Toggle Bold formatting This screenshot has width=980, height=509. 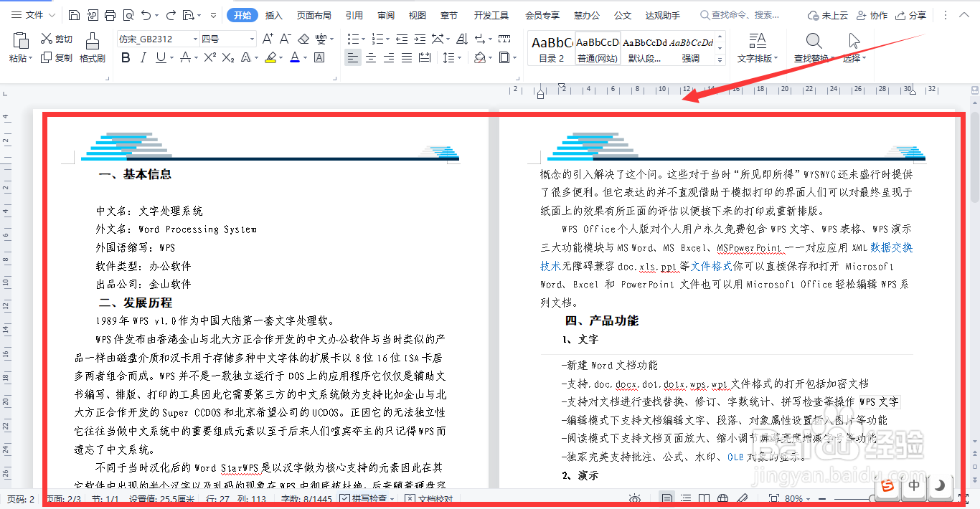[126, 57]
